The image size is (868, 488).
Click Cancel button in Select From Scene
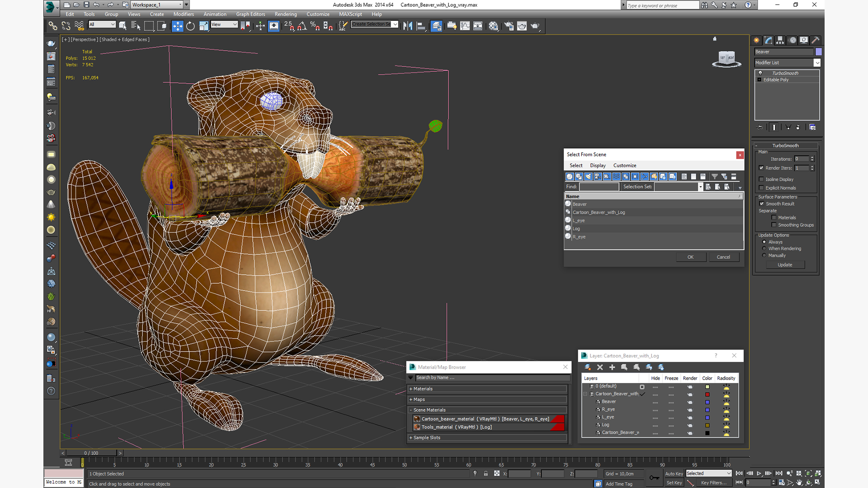tap(723, 256)
